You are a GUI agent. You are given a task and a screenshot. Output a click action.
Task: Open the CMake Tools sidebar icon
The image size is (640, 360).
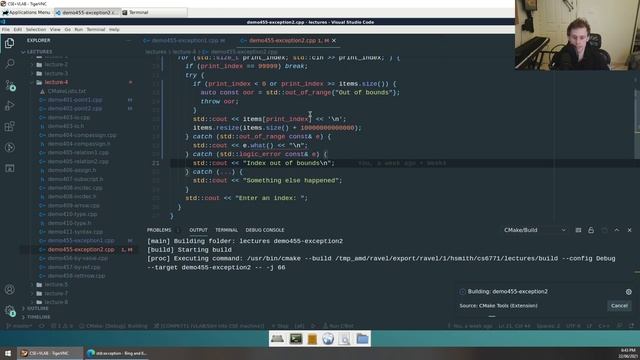pyautogui.click(x=9, y=147)
